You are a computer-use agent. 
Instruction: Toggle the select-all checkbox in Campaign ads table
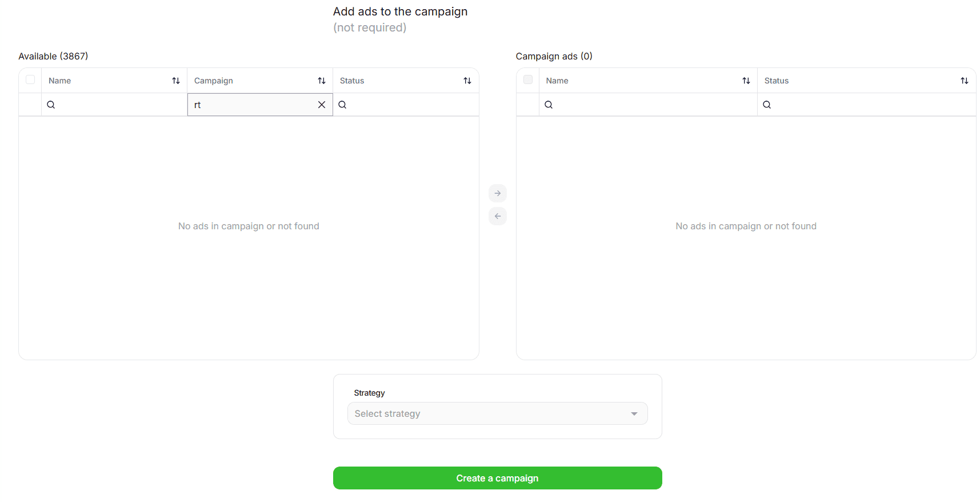[527, 80]
